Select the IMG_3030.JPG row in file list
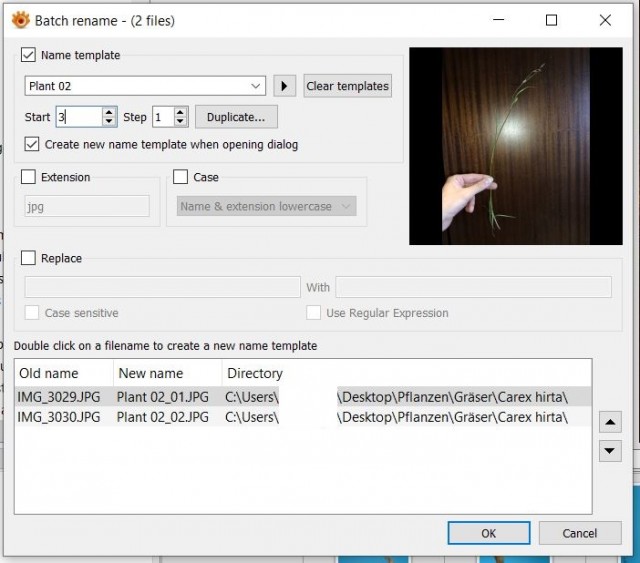 [x=303, y=417]
